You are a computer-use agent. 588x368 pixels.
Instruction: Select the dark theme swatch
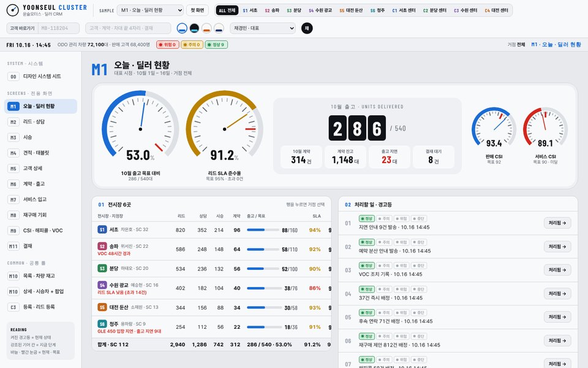point(194,28)
